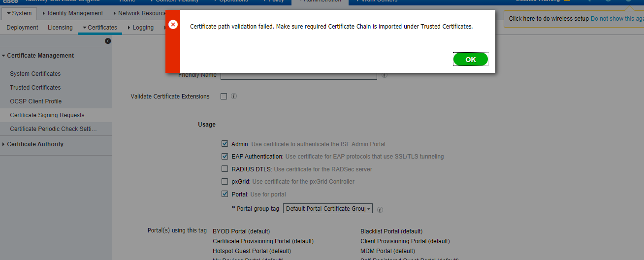The image size is (644, 260).
Task: Uncheck the EAP Authentication checkbox
Action: 225,157
